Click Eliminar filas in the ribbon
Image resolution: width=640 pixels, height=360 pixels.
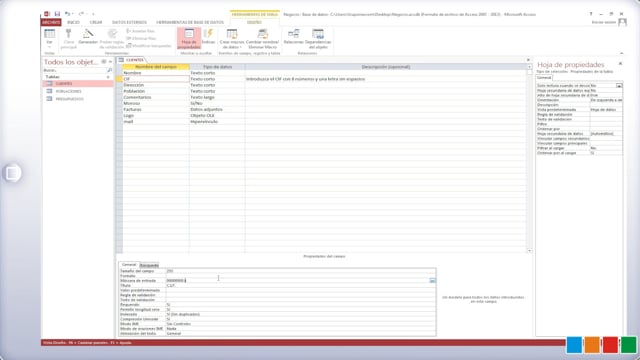coord(141,38)
